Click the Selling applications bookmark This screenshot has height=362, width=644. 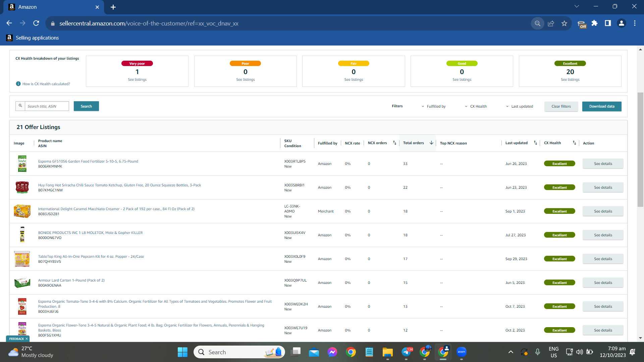click(33, 38)
